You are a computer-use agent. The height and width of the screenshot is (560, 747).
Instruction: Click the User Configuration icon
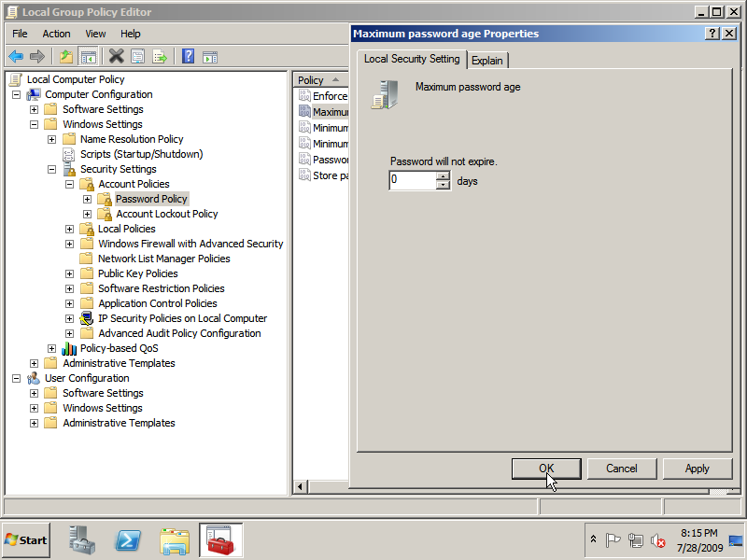point(34,378)
